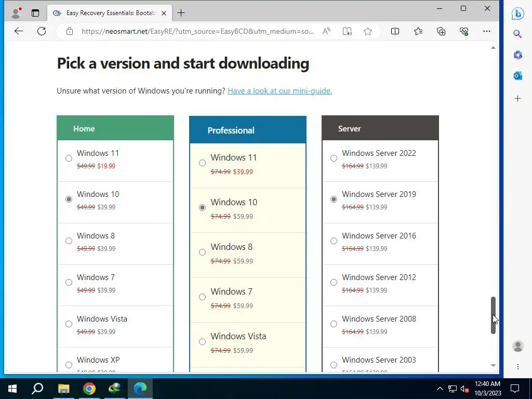The image size is (532, 399).
Task: Choose Home Windows 7 option
Action: tap(69, 282)
